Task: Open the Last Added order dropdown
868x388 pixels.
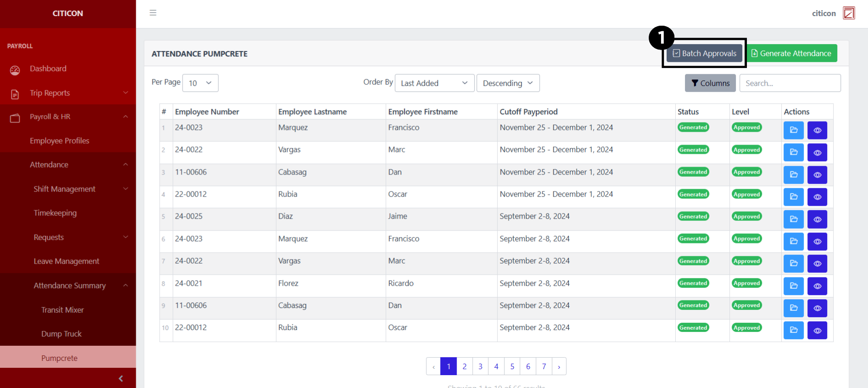Action: coord(434,83)
